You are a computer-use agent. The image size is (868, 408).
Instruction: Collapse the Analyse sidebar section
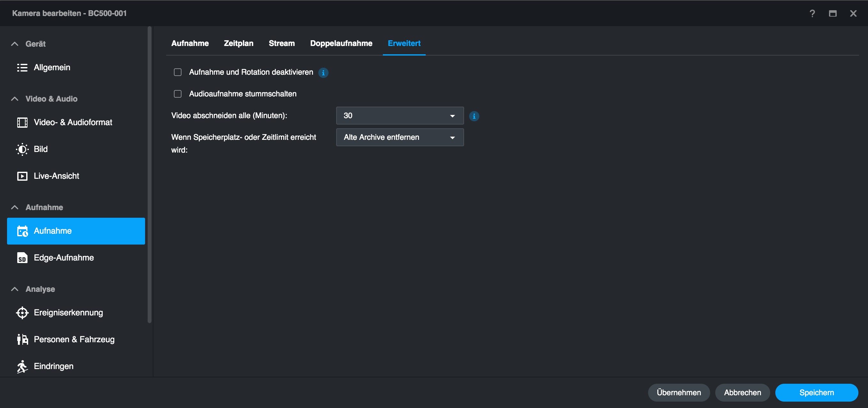(x=14, y=289)
